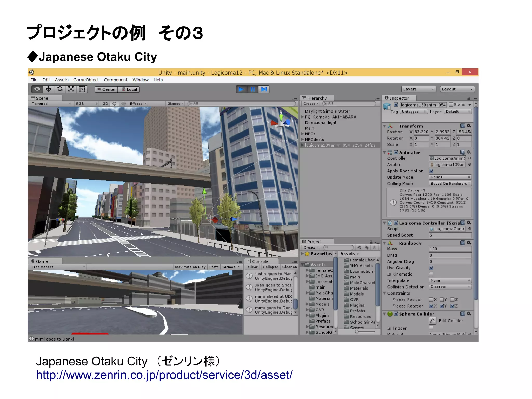Expand PQ_Remake_AKIHABARA in Hierarchy
The width and height of the screenshot is (532, 399).
tap(303, 117)
